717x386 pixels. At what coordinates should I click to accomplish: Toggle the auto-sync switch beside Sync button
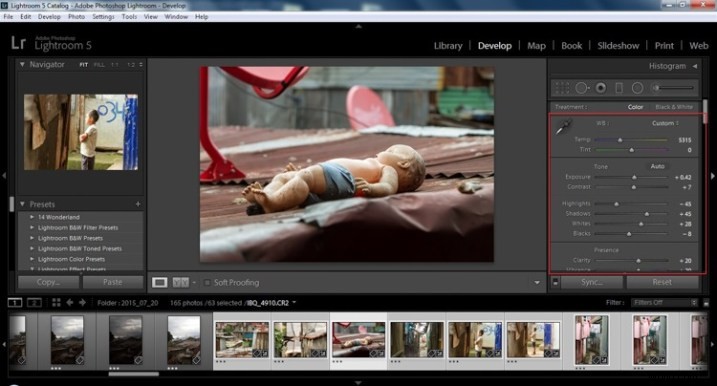point(556,282)
